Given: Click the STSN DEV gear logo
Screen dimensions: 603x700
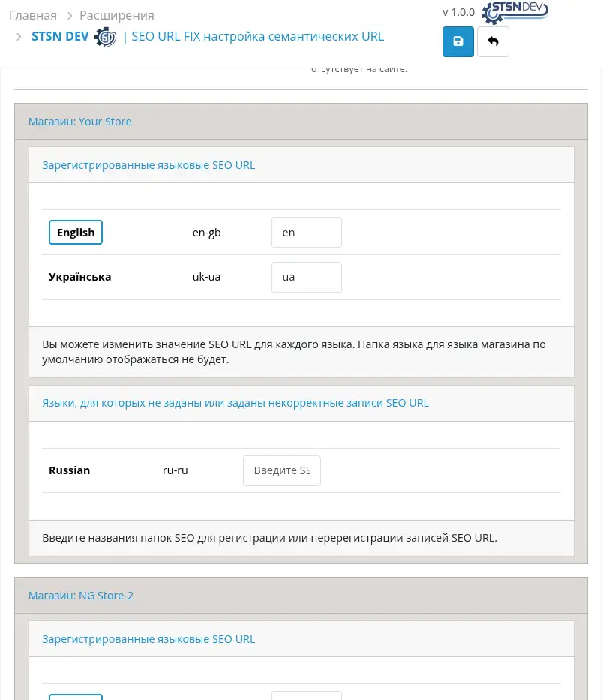Looking at the screenshot, I should point(516,12).
